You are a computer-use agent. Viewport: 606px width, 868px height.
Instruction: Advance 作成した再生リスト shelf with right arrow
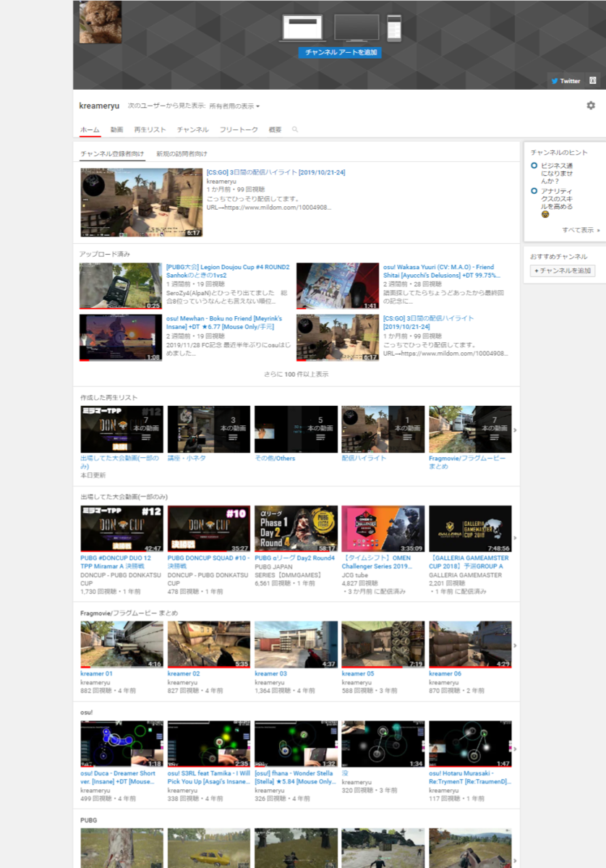(515, 430)
